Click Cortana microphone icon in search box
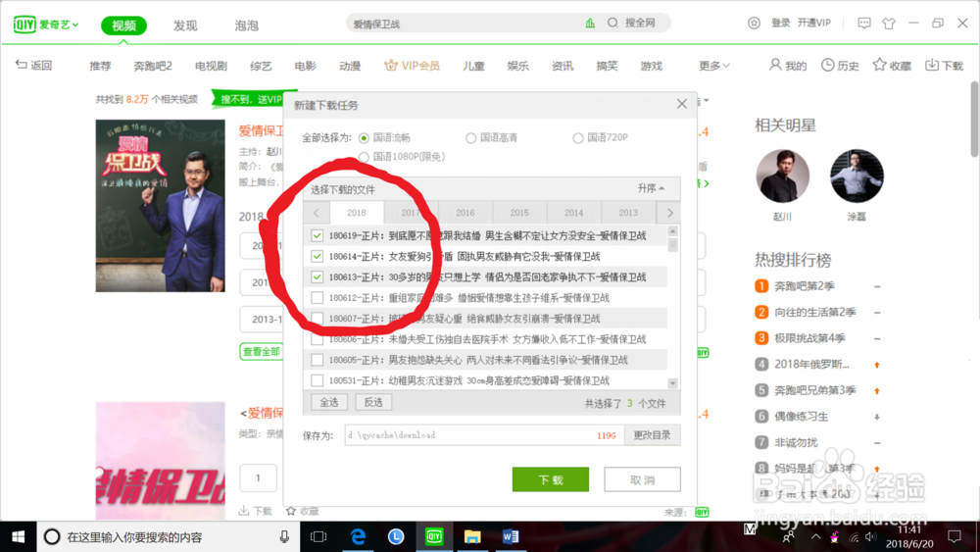Screen dimensions: 980x552 click(x=284, y=537)
